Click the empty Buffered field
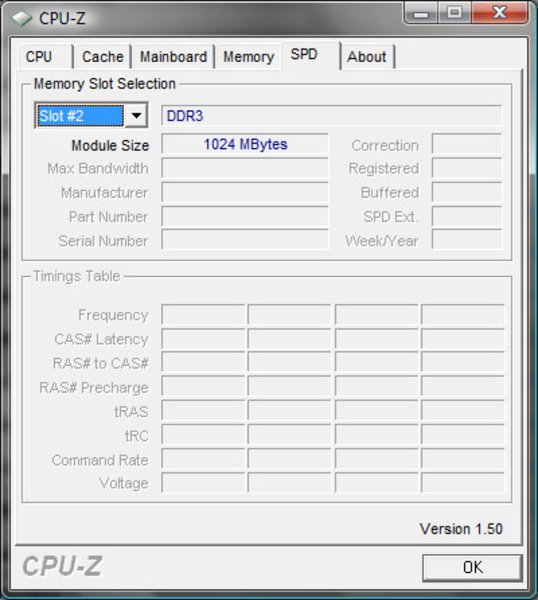This screenshot has width=538, height=600. click(x=467, y=192)
